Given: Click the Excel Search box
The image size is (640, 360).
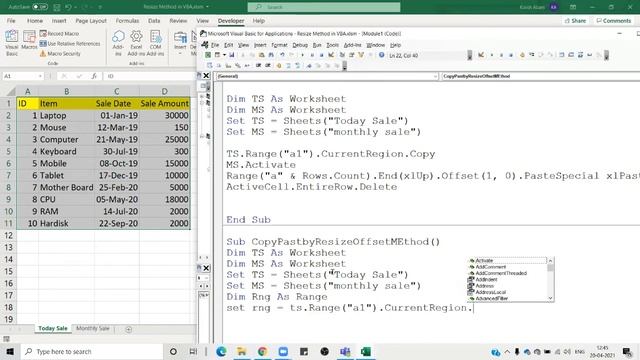Looking at the screenshot, I should coord(324,7).
